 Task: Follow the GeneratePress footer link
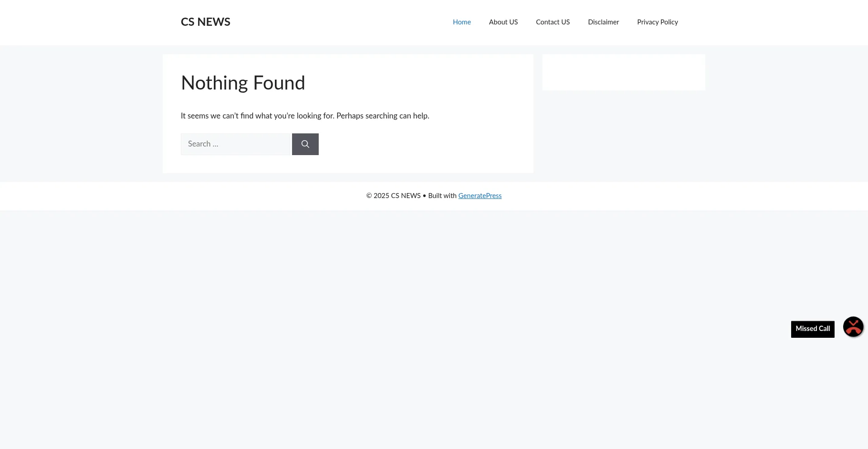[480, 196]
